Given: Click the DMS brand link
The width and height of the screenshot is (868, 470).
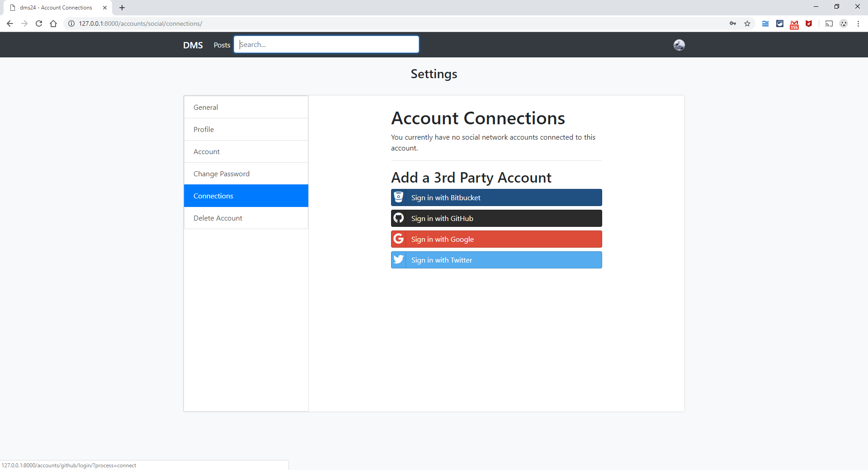Looking at the screenshot, I should point(193,45).
